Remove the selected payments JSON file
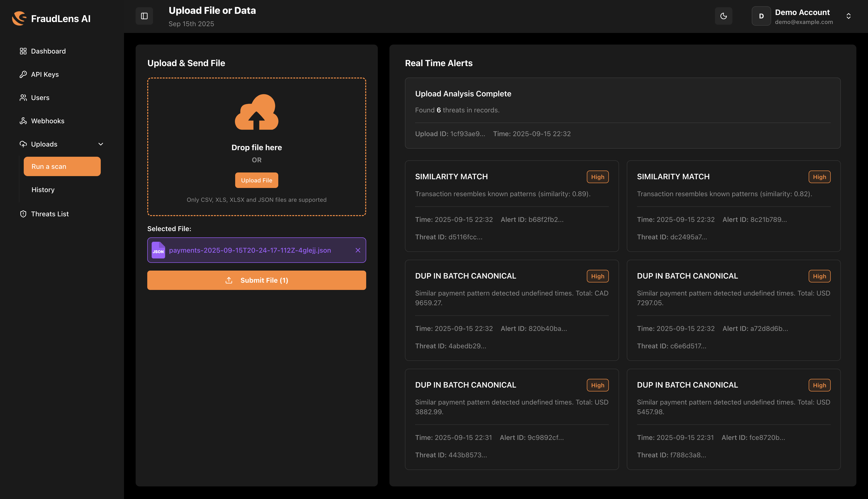Screen dimensions: 868x499 coord(358,250)
